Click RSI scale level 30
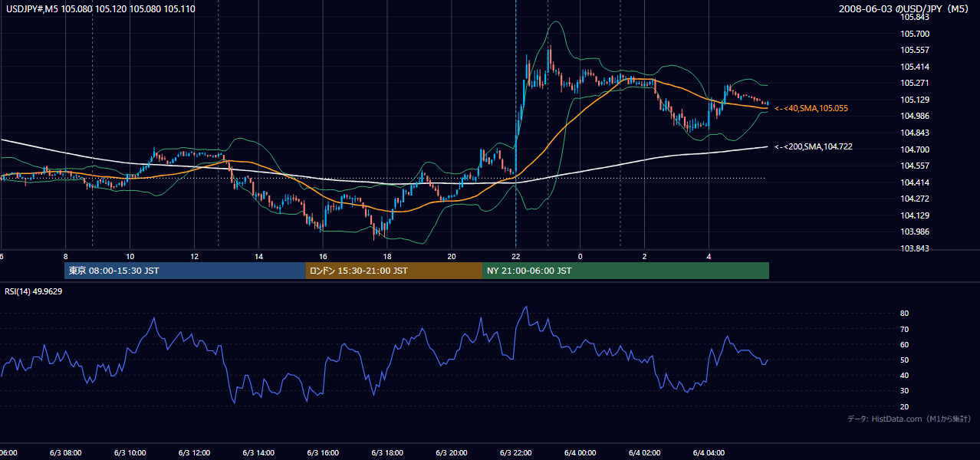This screenshot has height=460, width=980. (904, 391)
